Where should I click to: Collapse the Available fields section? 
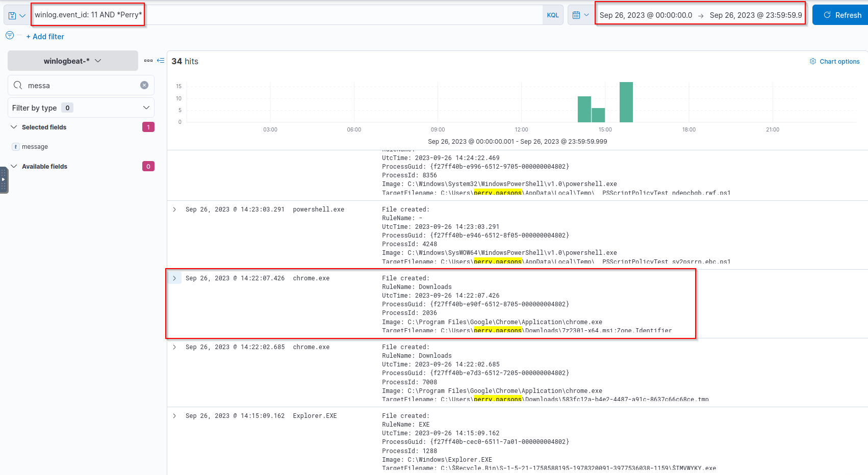[x=14, y=166]
